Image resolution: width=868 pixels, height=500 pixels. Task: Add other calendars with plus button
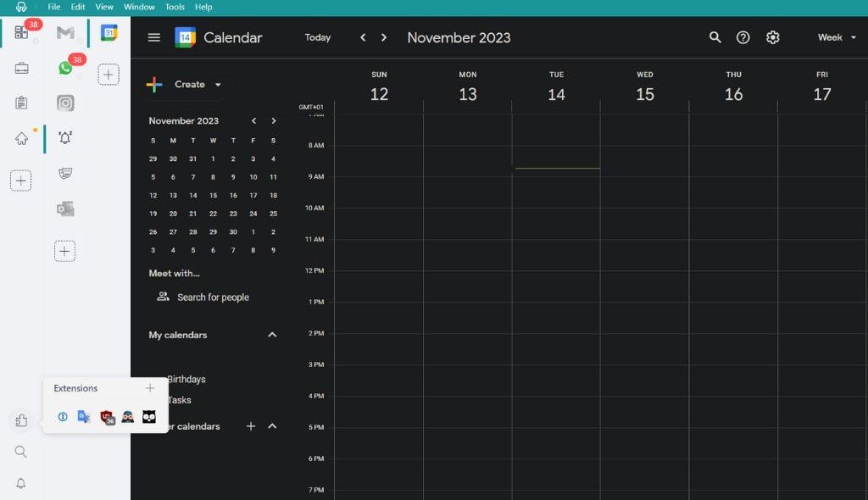251,426
